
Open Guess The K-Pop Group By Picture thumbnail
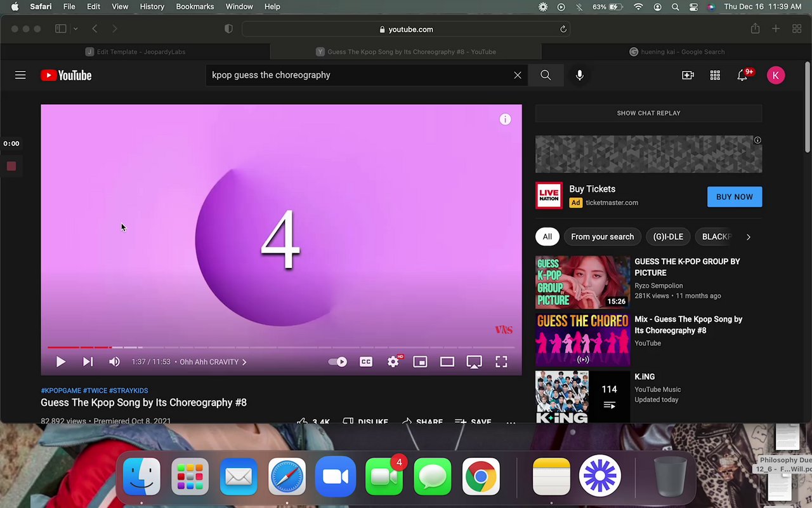click(582, 282)
